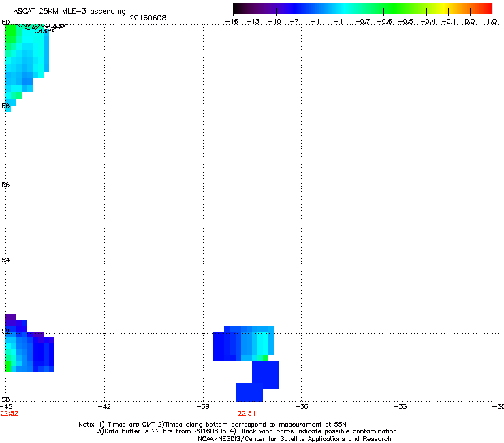
Task: Click the note line starting "Note: 1) Times are GMT"
Action: 212,425
